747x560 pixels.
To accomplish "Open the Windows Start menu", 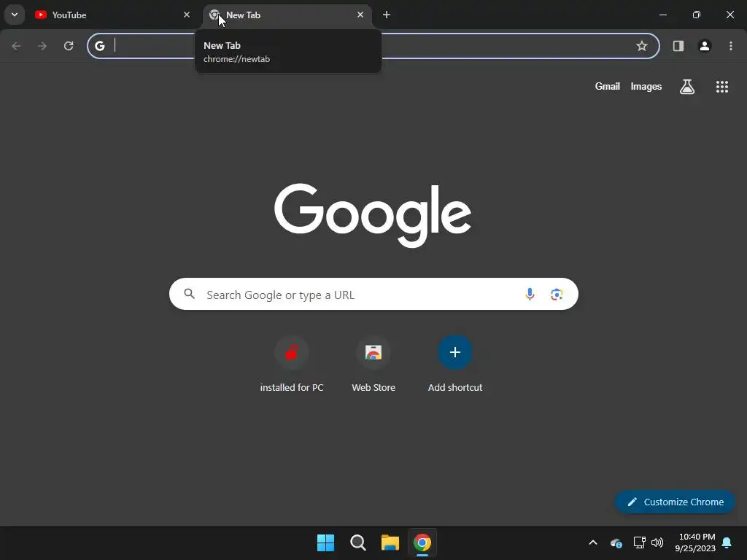I will coord(326,542).
